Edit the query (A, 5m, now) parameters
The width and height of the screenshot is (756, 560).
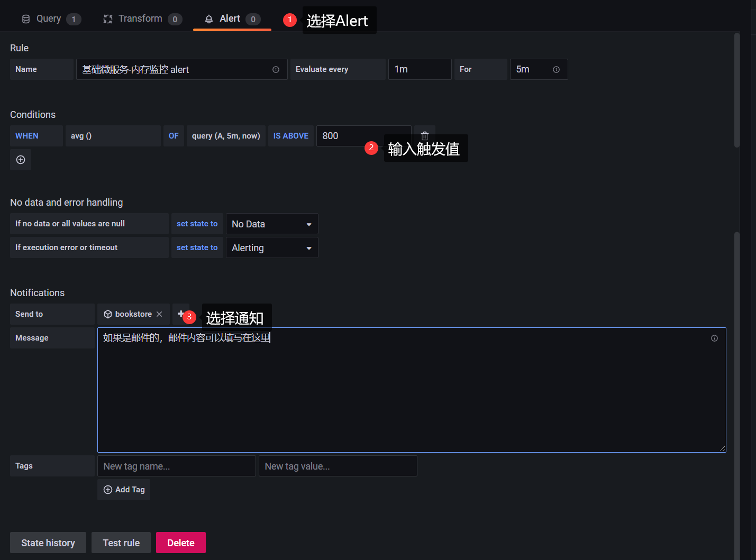(226, 136)
